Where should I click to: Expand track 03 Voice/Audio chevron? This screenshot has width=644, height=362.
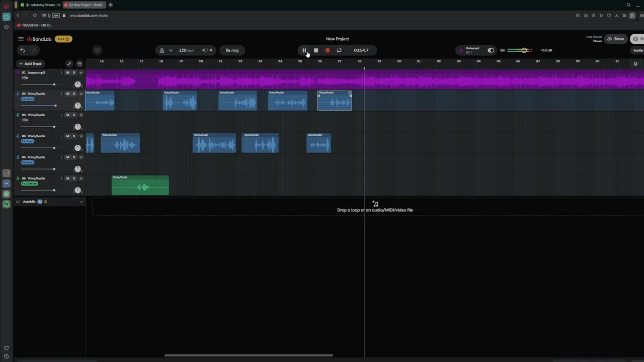point(81,115)
